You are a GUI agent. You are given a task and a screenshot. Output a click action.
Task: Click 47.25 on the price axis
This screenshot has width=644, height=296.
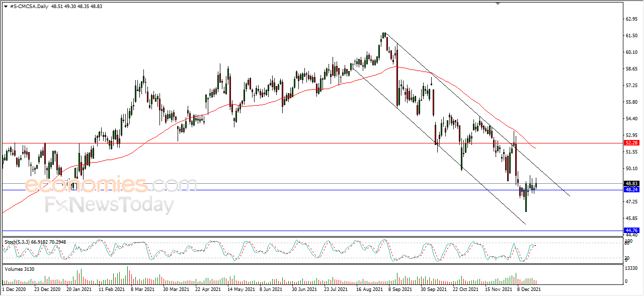[631, 202]
